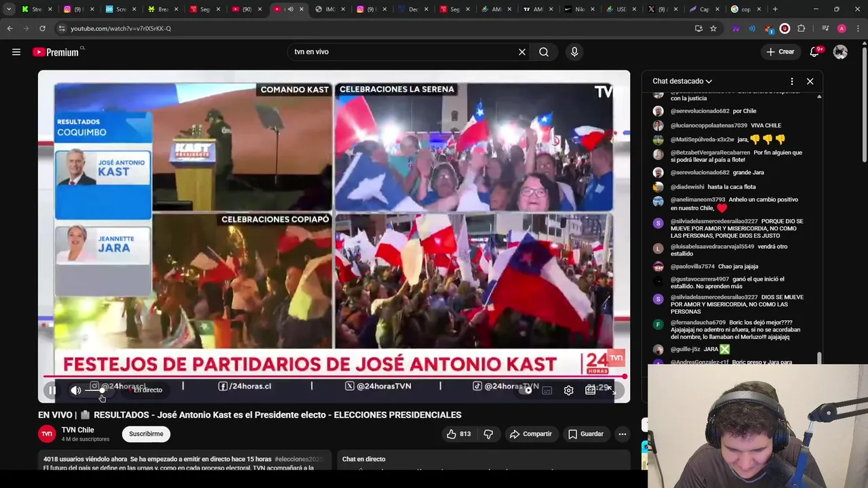Switch to the 'Dec' browser tab
Screen dimensions: 868x488
(x=411, y=9)
